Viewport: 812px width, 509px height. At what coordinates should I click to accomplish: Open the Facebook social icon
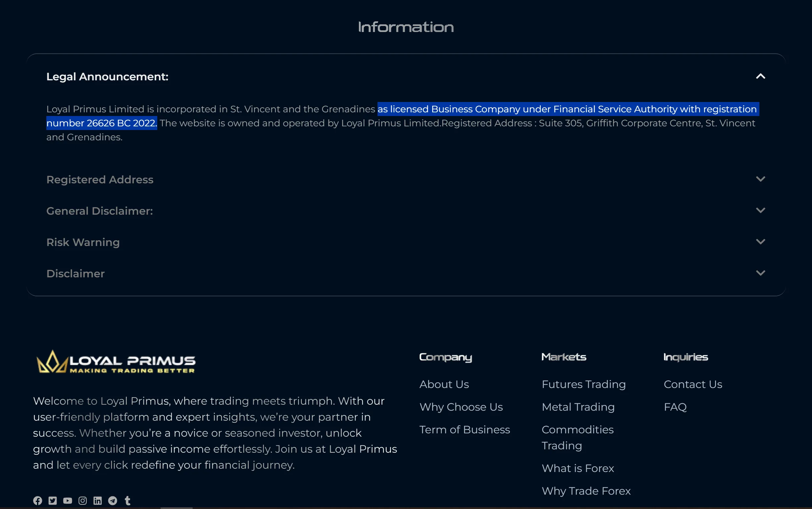pyautogui.click(x=38, y=501)
